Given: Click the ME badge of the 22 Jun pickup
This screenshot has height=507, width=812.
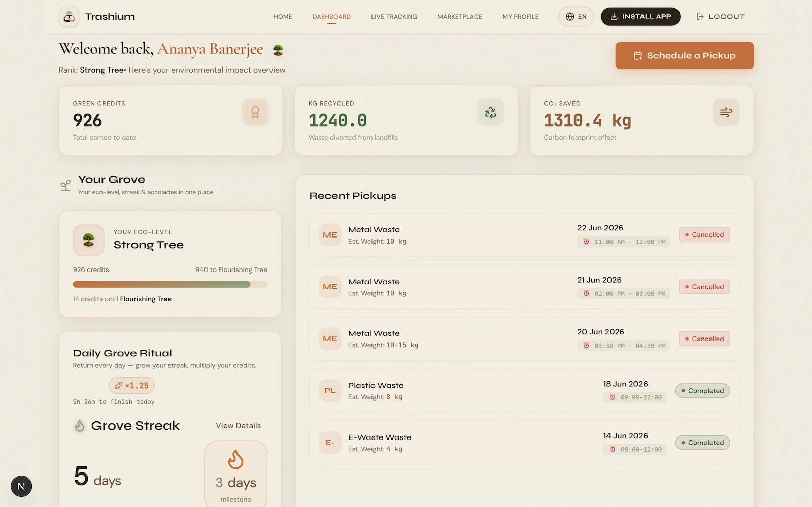Looking at the screenshot, I should click(330, 235).
